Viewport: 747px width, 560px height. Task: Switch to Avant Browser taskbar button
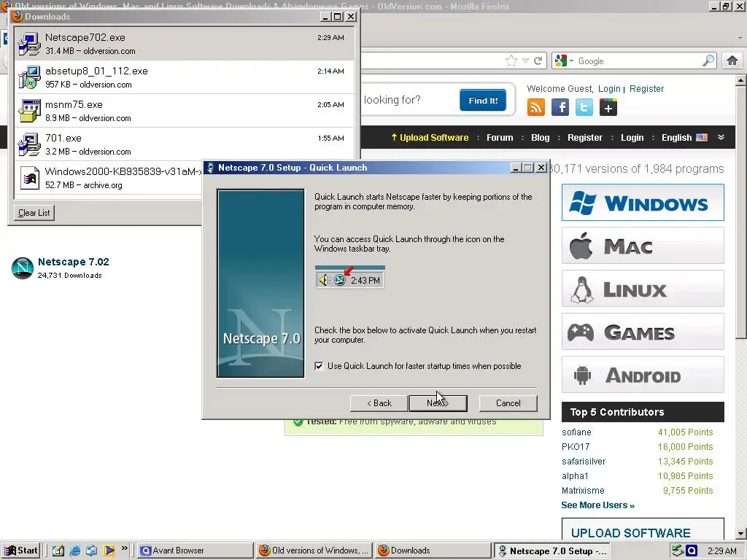196,551
